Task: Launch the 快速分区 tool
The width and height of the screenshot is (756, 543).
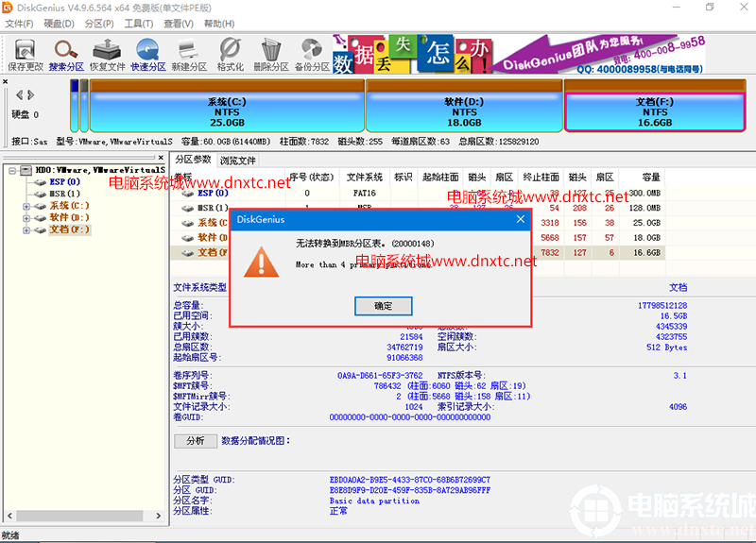Action: click(148, 55)
